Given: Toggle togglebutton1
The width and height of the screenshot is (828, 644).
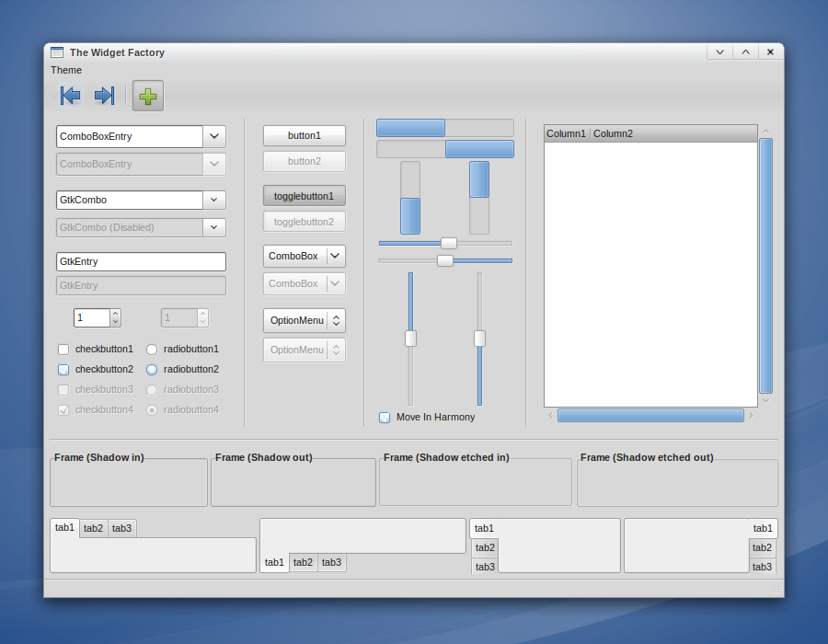Looking at the screenshot, I should pyautogui.click(x=305, y=196).
